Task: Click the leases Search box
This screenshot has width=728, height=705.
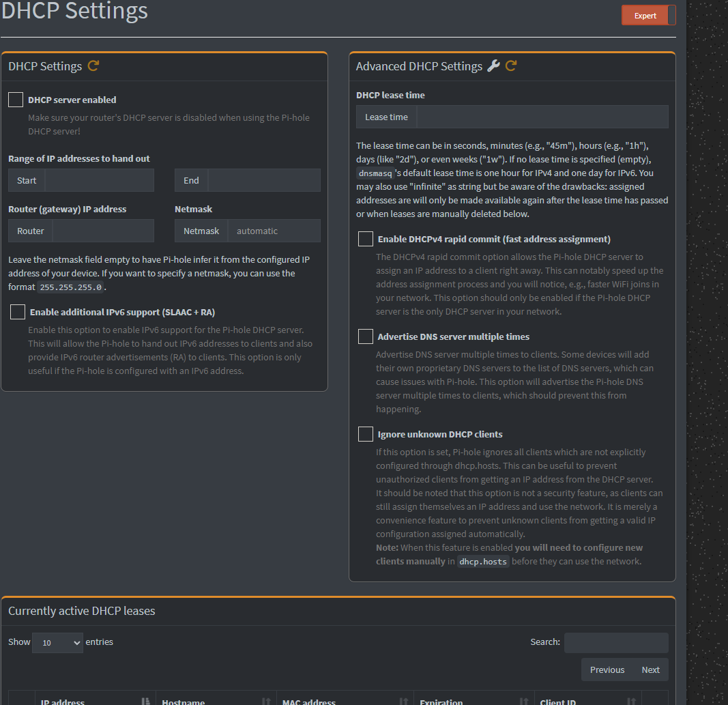Action: (615, 642)
